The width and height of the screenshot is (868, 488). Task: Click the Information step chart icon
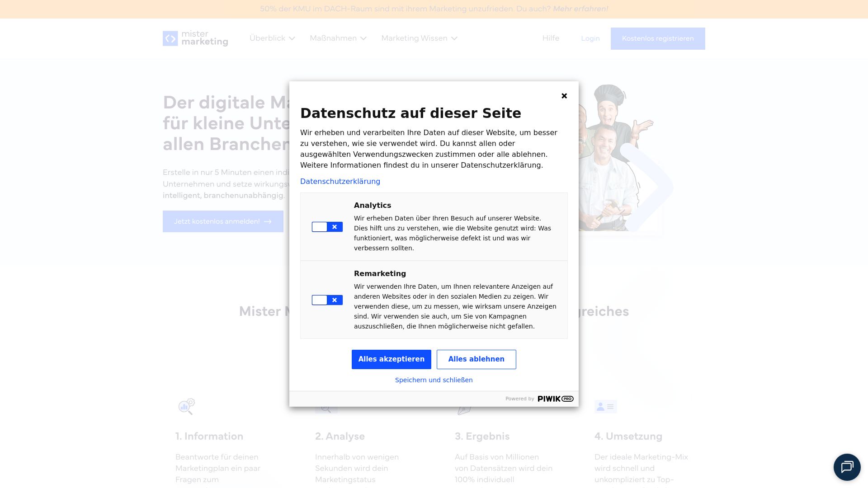click(186, 406)
